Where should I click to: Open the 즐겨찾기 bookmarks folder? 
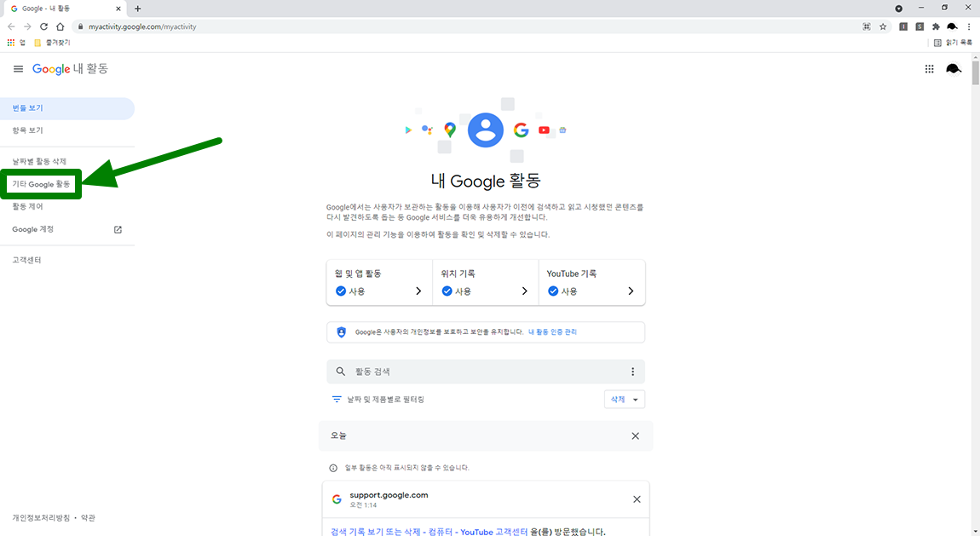tap(52, 43)
